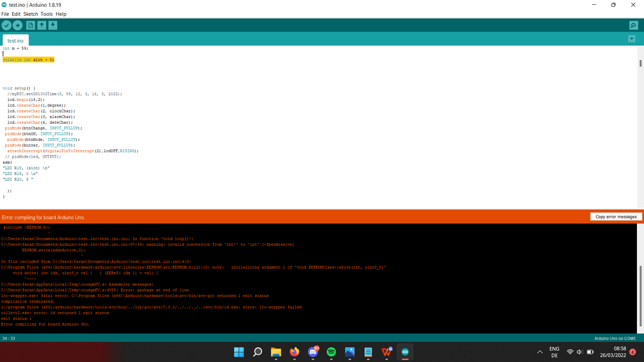Click the '#include <EEPROM.h>;' console line

coord(27,228)
